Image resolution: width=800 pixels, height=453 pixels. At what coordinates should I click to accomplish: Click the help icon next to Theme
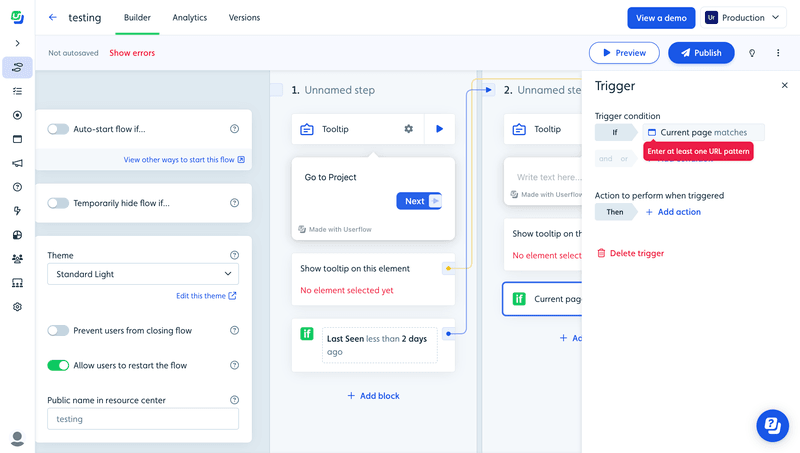(234, 255)
